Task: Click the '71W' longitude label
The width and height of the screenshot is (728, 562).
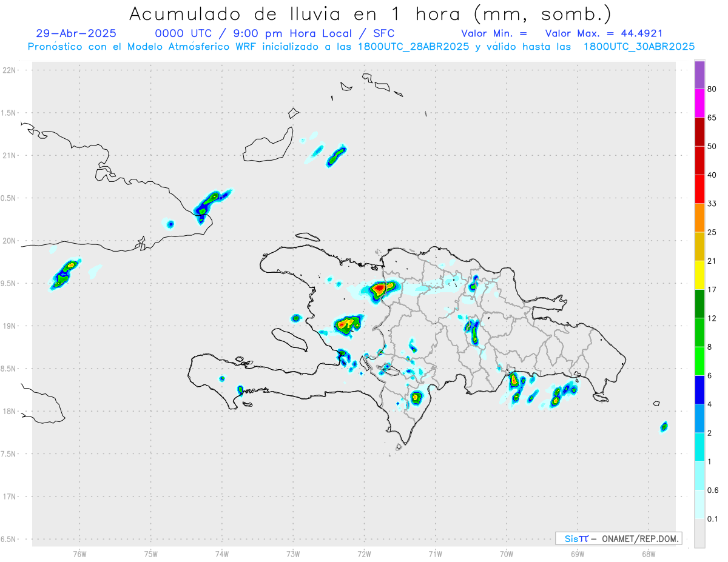Action: (435, 554)
